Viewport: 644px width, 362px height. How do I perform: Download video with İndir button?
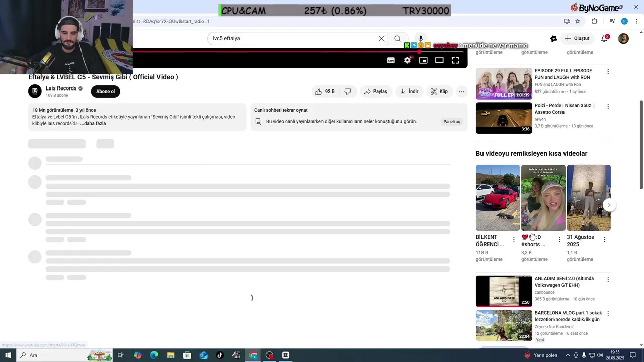click(409, 92)
